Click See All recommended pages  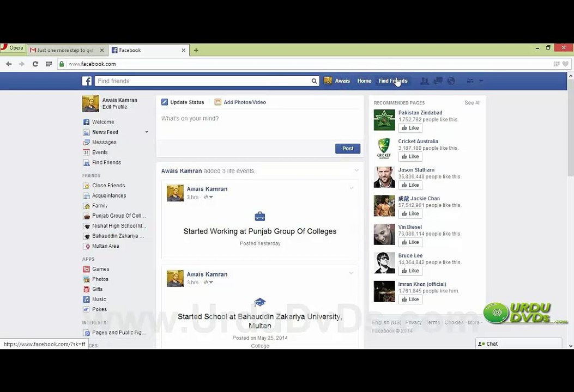472,103
